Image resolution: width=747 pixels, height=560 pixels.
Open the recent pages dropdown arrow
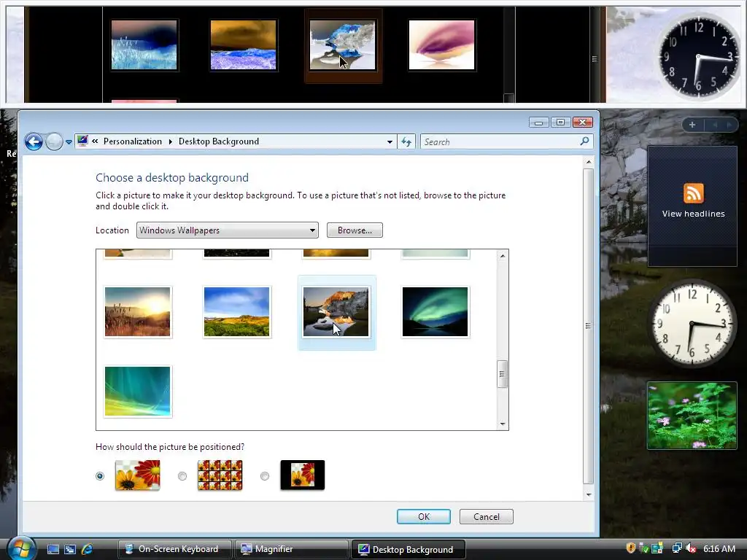(69, 142)
